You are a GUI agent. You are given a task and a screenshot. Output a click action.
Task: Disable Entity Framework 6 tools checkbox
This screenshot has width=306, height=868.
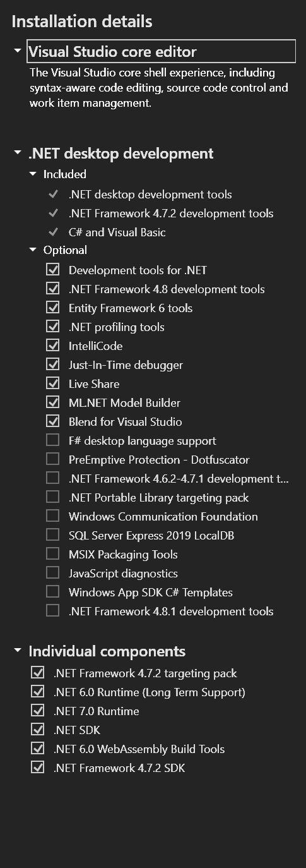tap(53, 308)
